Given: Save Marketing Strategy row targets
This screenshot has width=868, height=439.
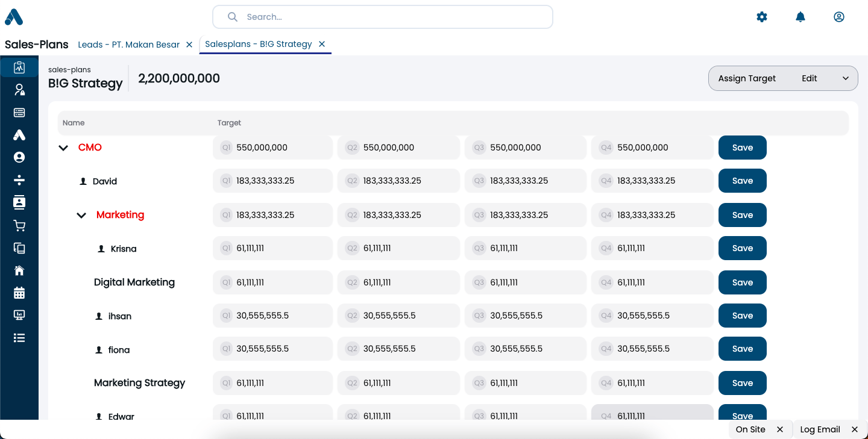Looking at the screenshot, I should pos(743,383).
